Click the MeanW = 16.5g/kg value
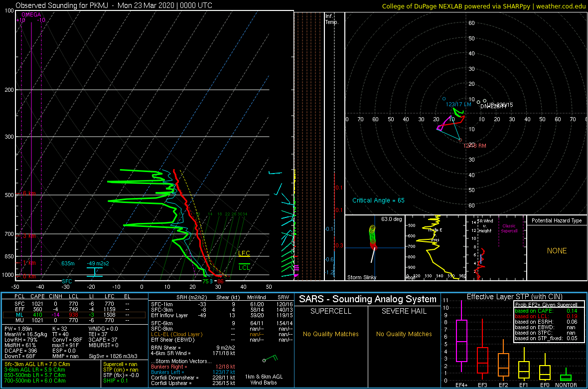 [x=25, y=335]
